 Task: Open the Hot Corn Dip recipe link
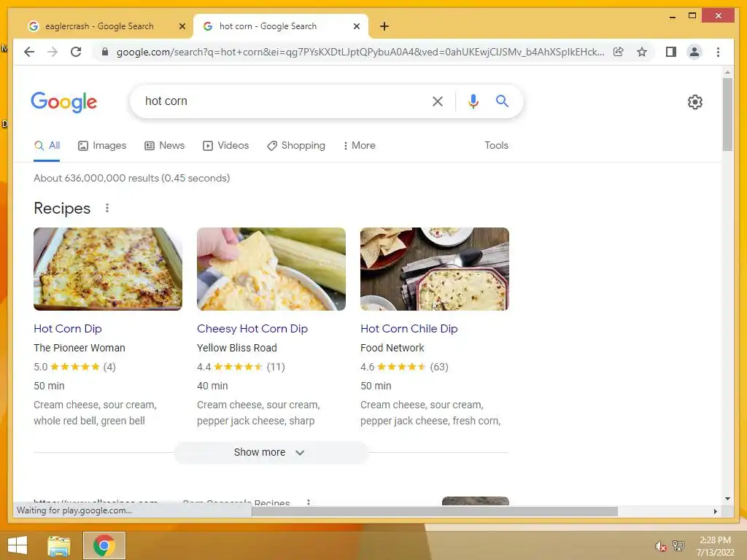(x=68, y=329)
